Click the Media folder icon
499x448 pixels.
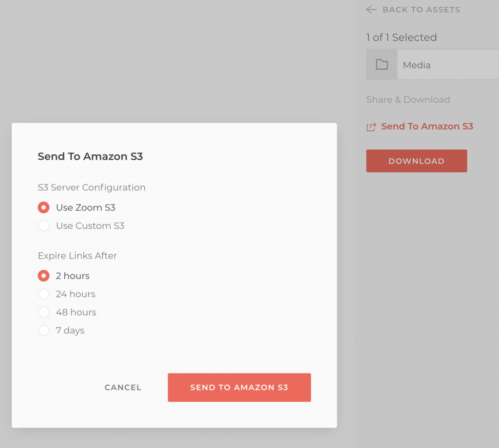tap(382, 65)
